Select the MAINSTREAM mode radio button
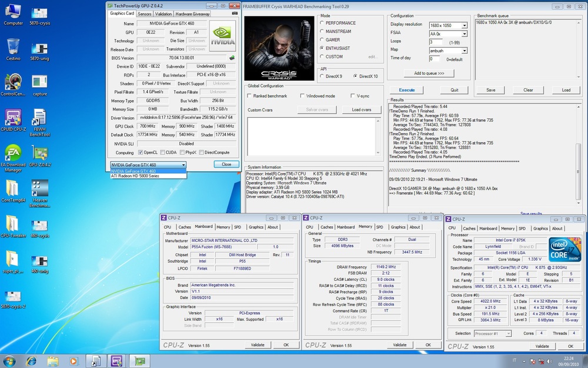The width and height of the screenshot is (588, 368). pos(322,31)
